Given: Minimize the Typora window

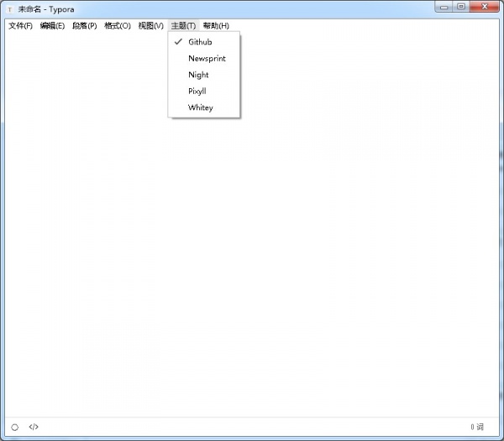Looking at the screenshot, I should click(445, 7).
